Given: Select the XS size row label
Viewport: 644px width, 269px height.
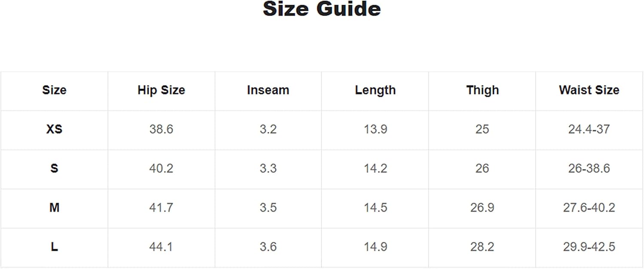Looking at the screenshot, I should pos(54,129).
